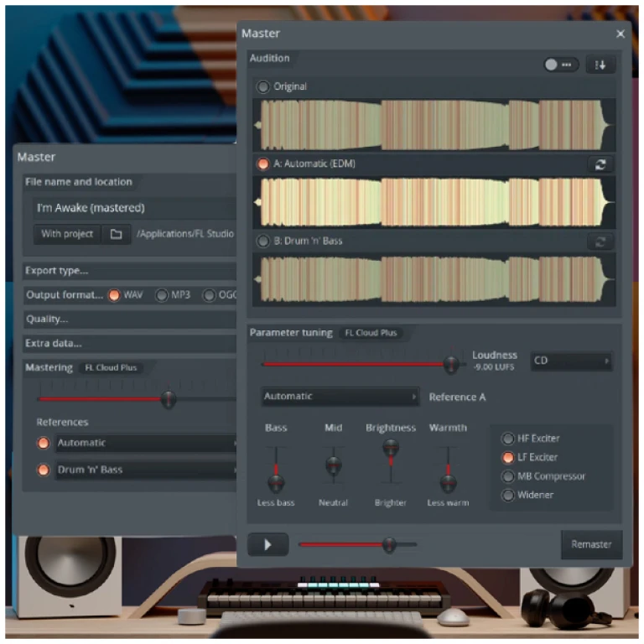This screenshot has width=644, height=644.
Task: Adjust the Bass vertical slider
Action: pos(276,483)
